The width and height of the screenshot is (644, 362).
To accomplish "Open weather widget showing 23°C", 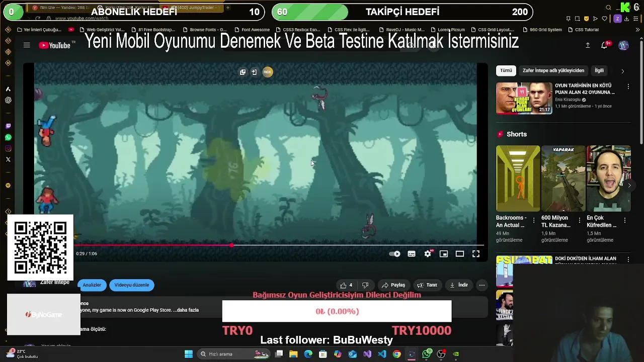I will click(23, 354).
